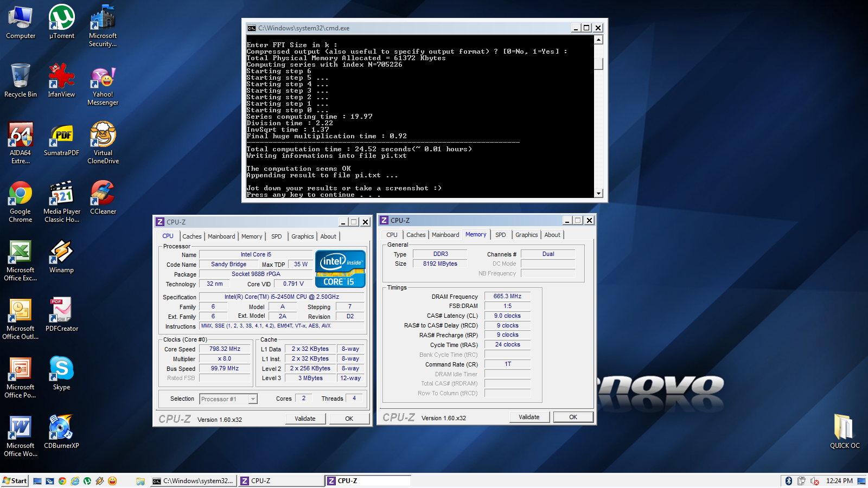Open the QUICK OC folder
The width and height of the screenshot is (868, 488).
pyautogui.click(x=845, y=431)
